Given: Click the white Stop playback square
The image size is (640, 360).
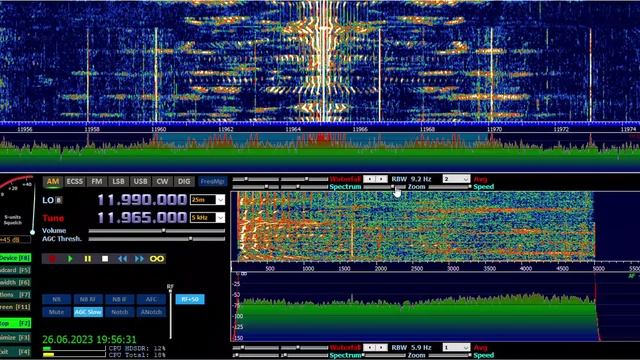Looking at the screenshot, I should (105, 259).
